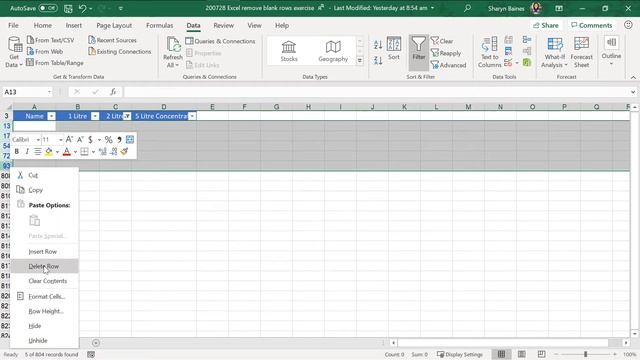The width and height of the screenshot is (640, 360).
Task: Open the Comments pane
Action: point(591,25)
